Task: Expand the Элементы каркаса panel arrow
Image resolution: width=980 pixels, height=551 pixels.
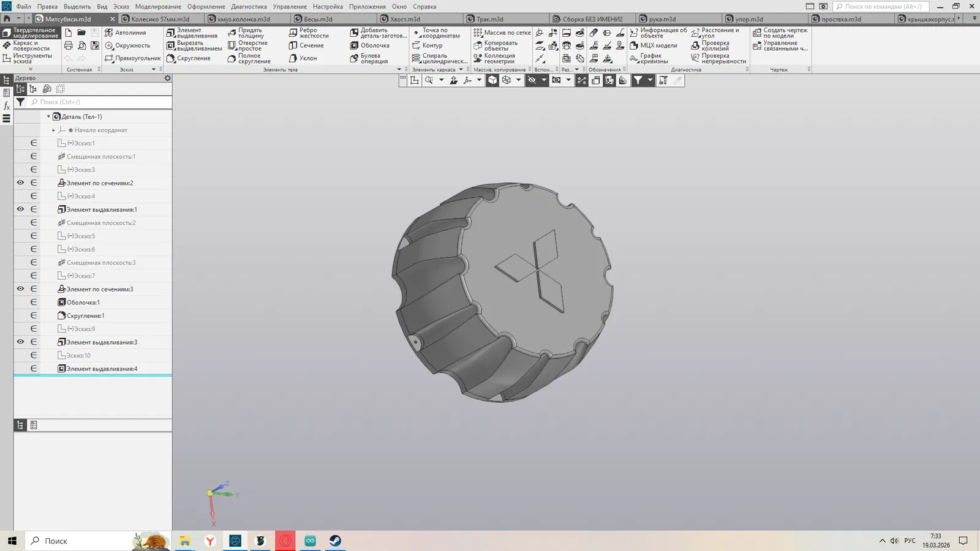Action: (461, 70)
